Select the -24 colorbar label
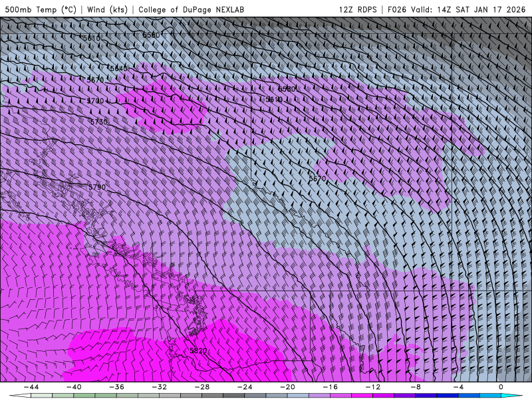Screen dimensions: 532x399 point(245,387)
